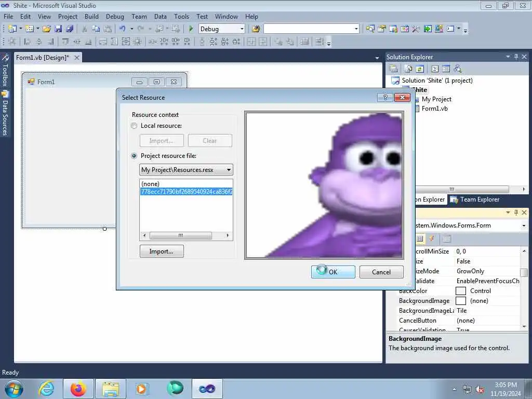Select the 778ecc71790bf... resource entry
Viewport: 532px width, 399px height.
pyautogui.click(x=187, y=192)
